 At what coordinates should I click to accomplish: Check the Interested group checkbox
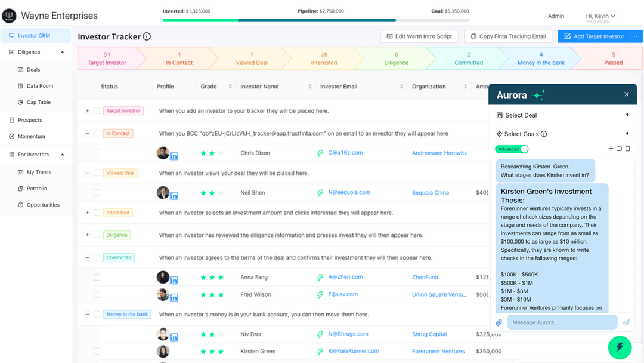[97, 213]
